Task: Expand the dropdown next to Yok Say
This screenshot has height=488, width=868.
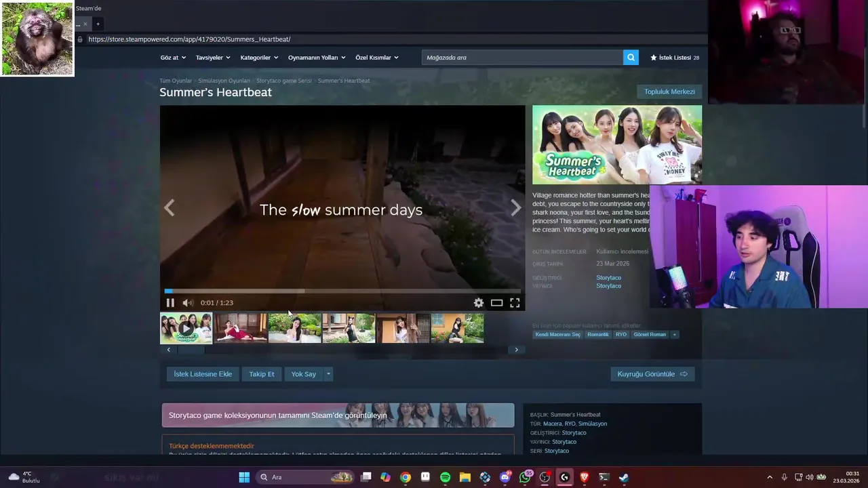Action: click(x=328, y=374)
